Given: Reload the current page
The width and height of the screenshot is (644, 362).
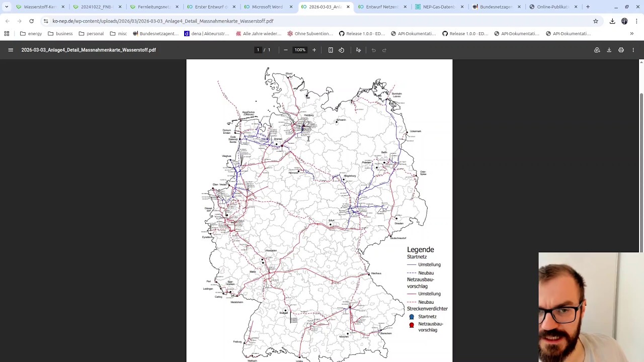Looking at the screenshot, I should point(31,21).
